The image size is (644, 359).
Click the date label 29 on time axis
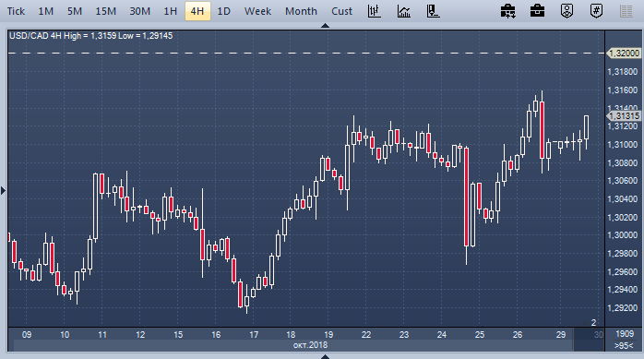[x=561, y=335]
